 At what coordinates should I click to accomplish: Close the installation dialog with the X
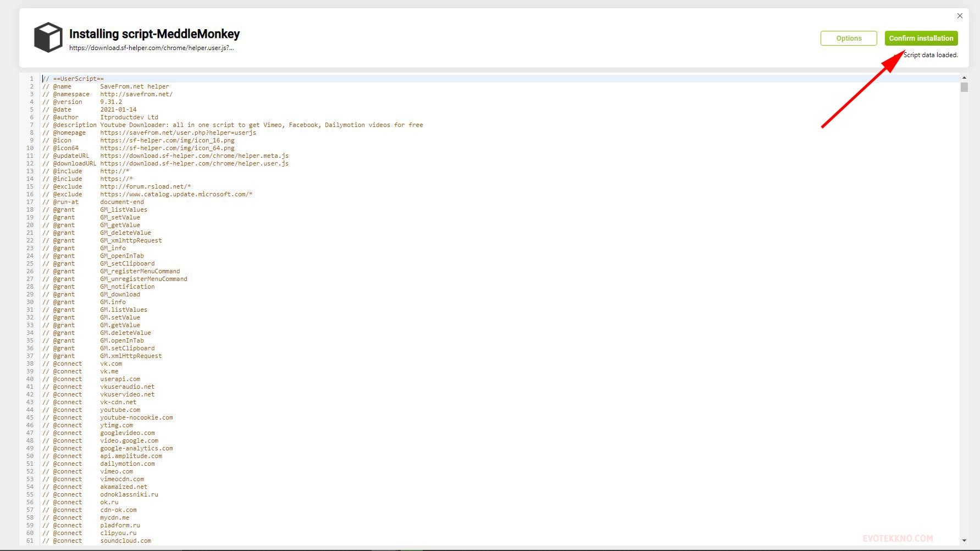960,16
